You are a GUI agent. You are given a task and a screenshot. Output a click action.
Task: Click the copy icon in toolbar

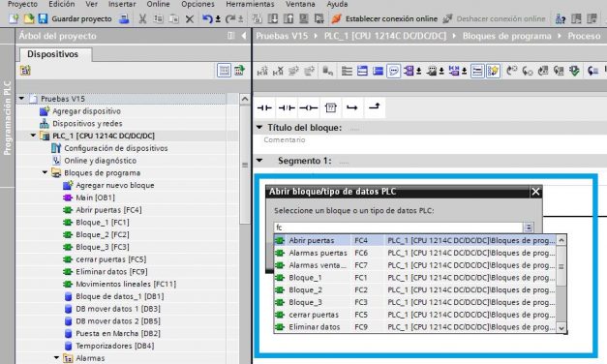[x=158, y=18]
